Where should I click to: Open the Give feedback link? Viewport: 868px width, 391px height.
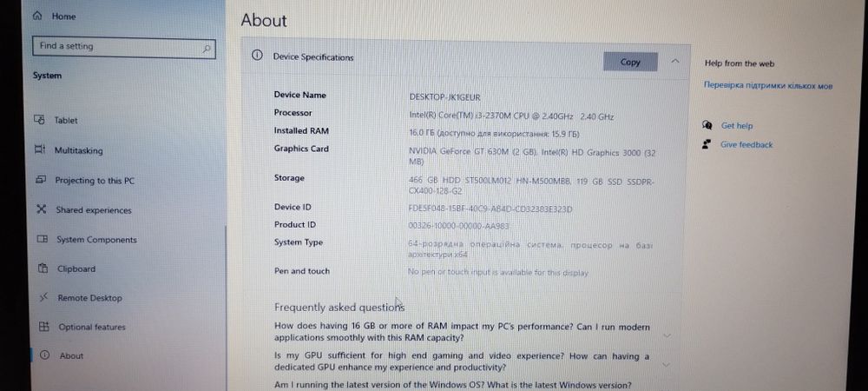coord(746,144)
